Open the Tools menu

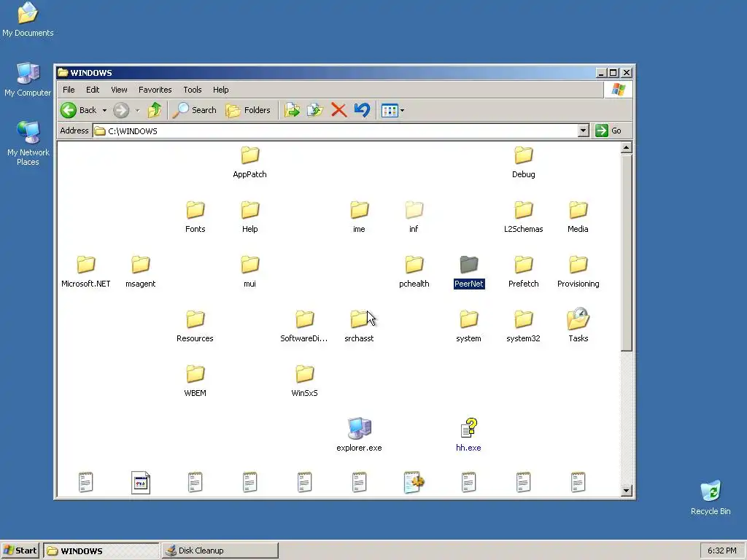[193, 90]
